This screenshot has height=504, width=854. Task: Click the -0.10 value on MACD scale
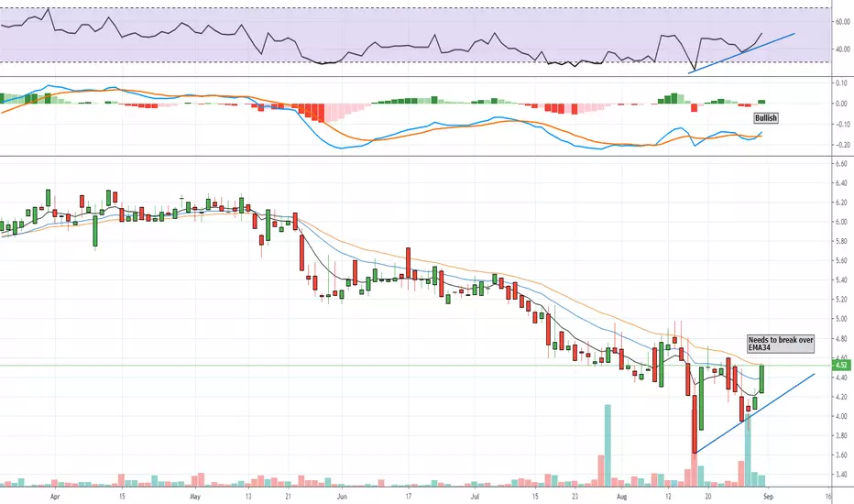tap(841, 125)
